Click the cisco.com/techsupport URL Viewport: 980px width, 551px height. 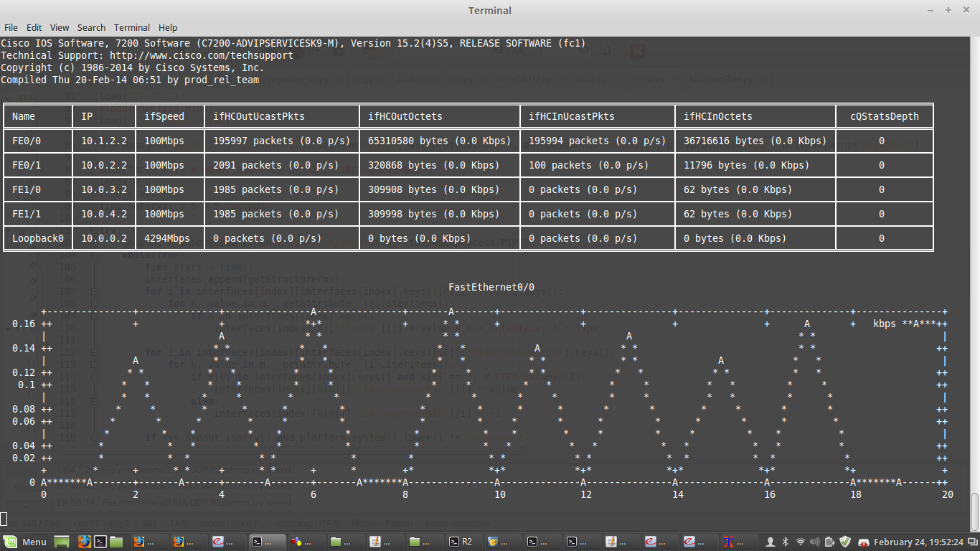202,55
